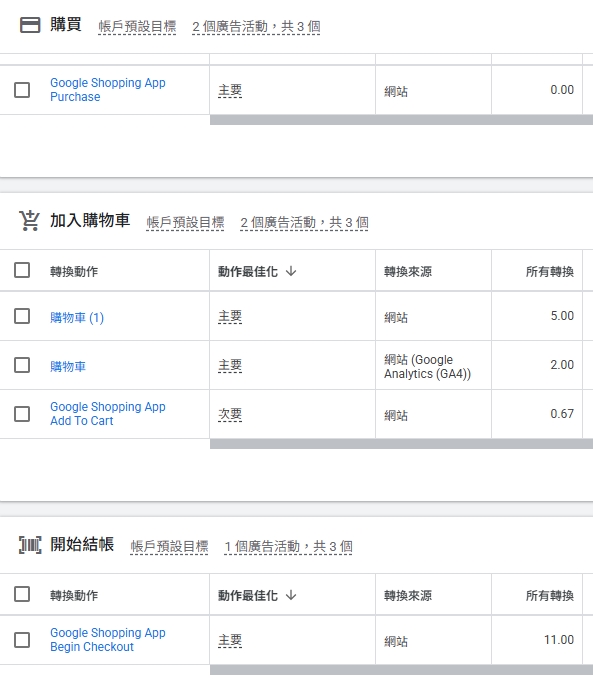
Task: Click 網站 source in Add To Cart row
Action: tap(396, 415)
